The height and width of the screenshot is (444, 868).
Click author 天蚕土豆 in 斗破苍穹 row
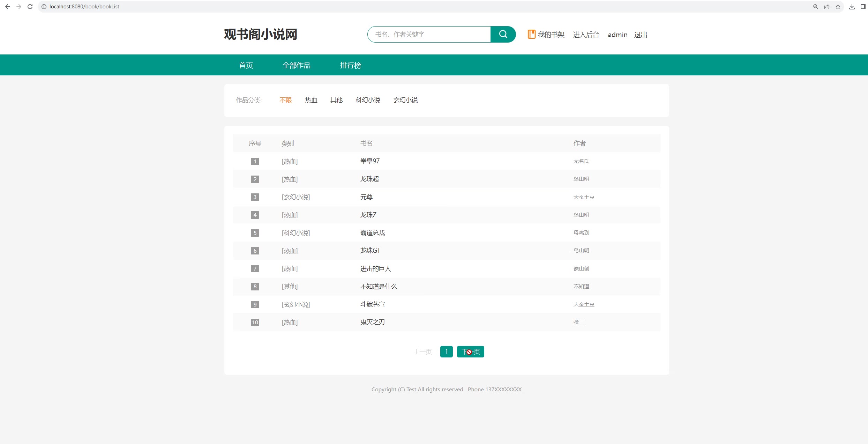pos(584,304)
